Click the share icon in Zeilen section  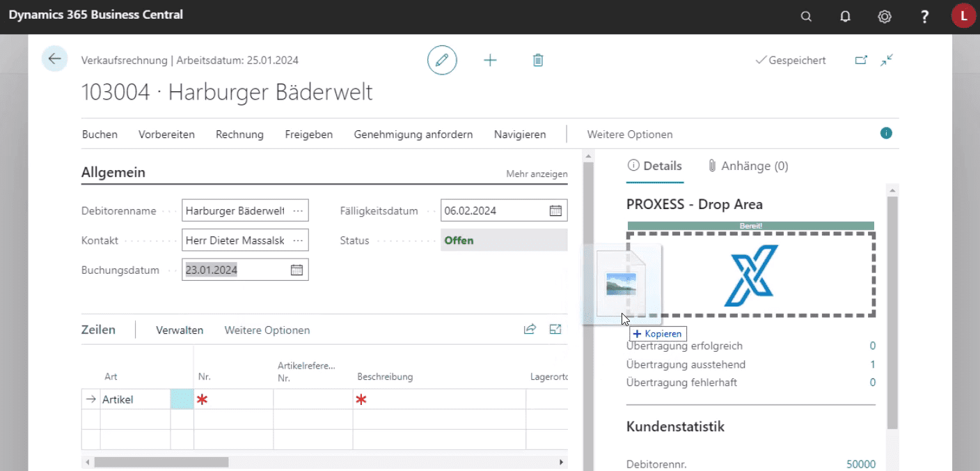click(x=530, y=330)
